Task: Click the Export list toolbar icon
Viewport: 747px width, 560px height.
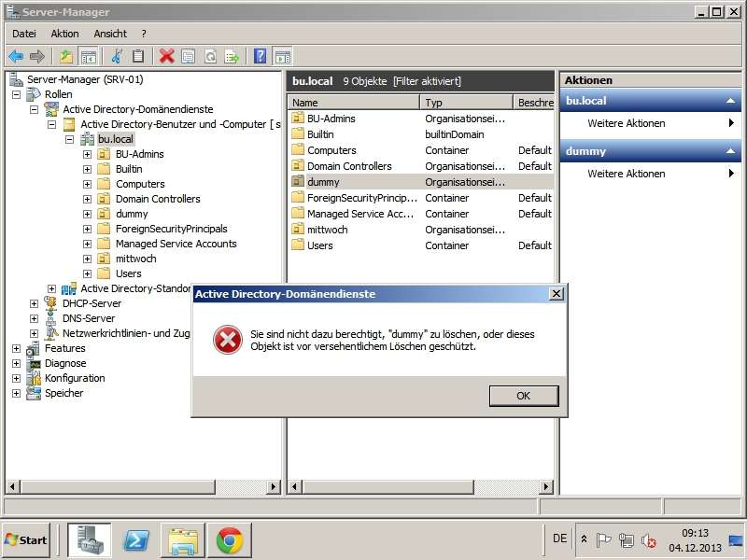Action: [x=232, y=56]
